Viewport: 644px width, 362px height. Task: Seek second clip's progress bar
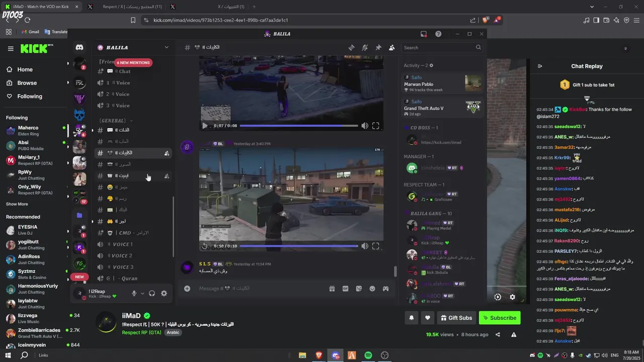coord(299,246)
